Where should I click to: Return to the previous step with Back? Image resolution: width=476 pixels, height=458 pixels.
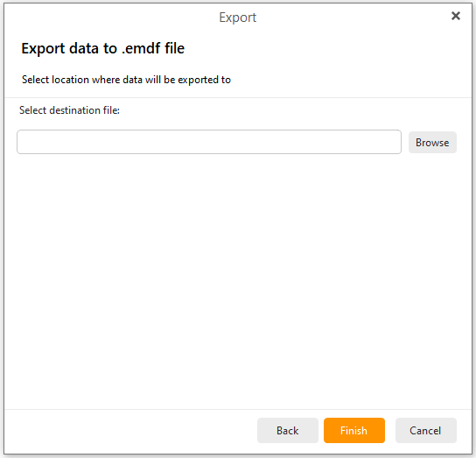pyautogui.click(x=288, y=430)
